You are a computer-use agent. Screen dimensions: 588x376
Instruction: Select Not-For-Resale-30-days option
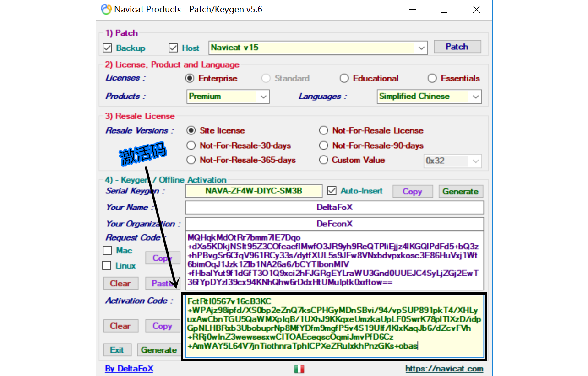tap(191, 145)
